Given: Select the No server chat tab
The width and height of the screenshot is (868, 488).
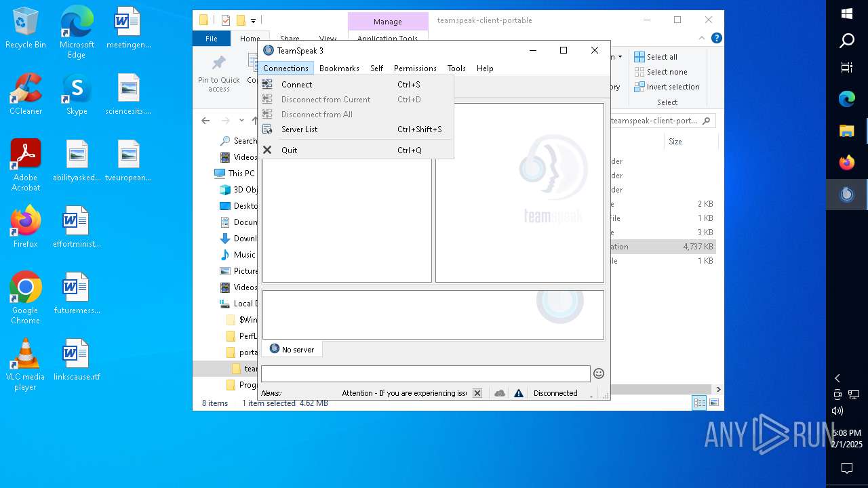Looking at the screenshot, I should coord(292,349).
